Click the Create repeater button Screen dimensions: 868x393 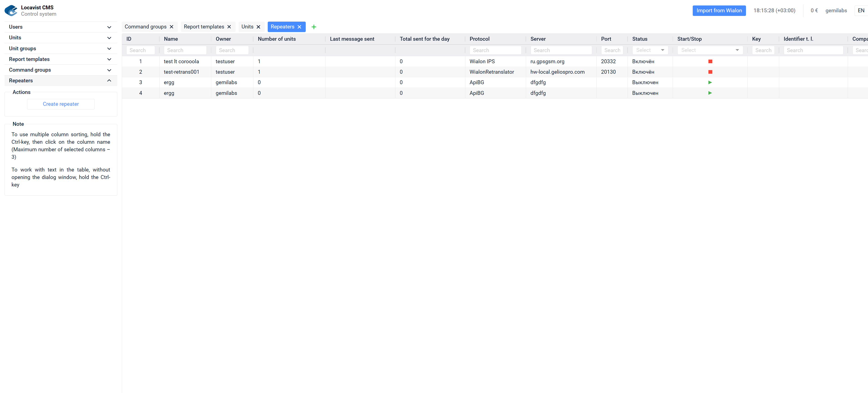click(61, 104)
